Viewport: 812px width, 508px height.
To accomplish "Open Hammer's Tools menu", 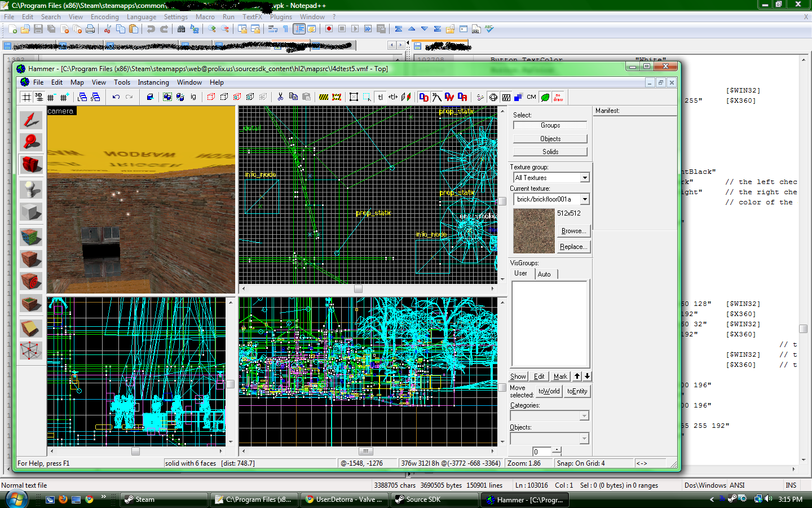I will pyautogui.click(x=122, y=82).
